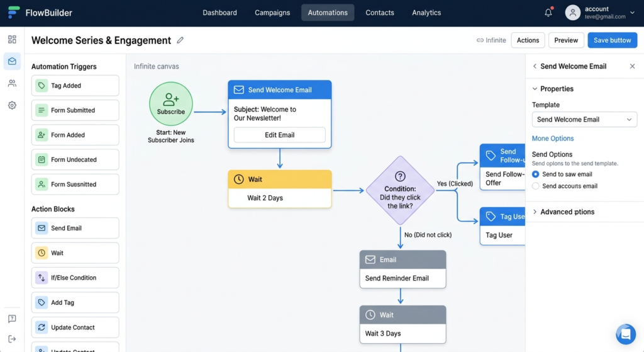Open the chat support bubble
Image resolution: width=644 pixels, height=352 pixels.
626,334
